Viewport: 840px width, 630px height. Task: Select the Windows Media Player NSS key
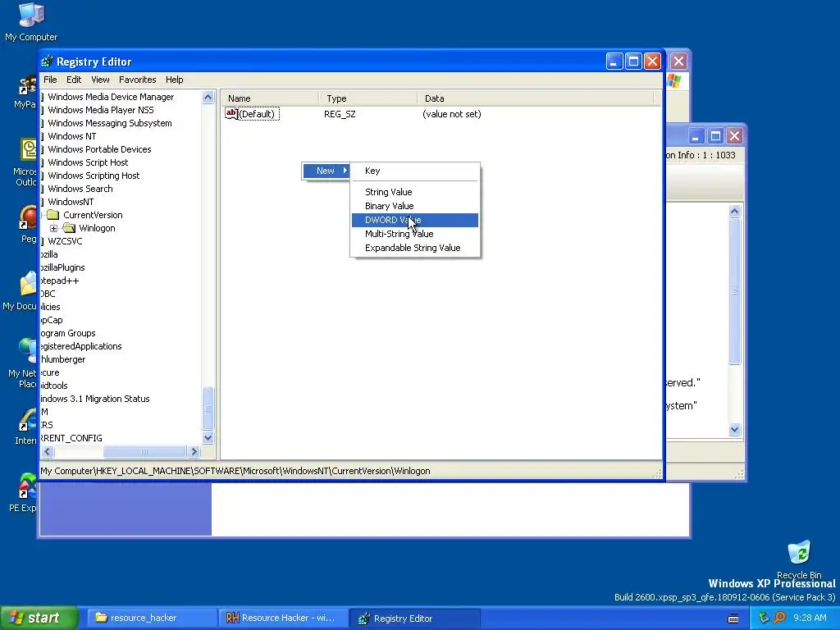click(x=101, y=110)
